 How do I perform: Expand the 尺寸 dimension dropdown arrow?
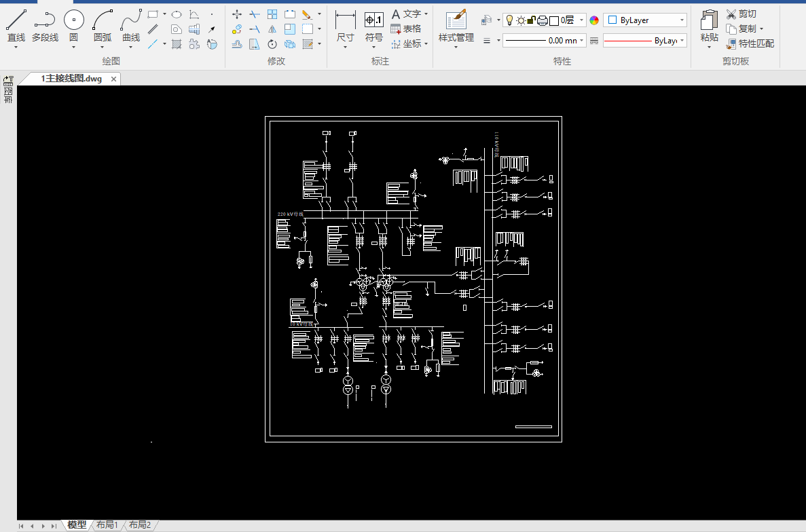(345, 47)
